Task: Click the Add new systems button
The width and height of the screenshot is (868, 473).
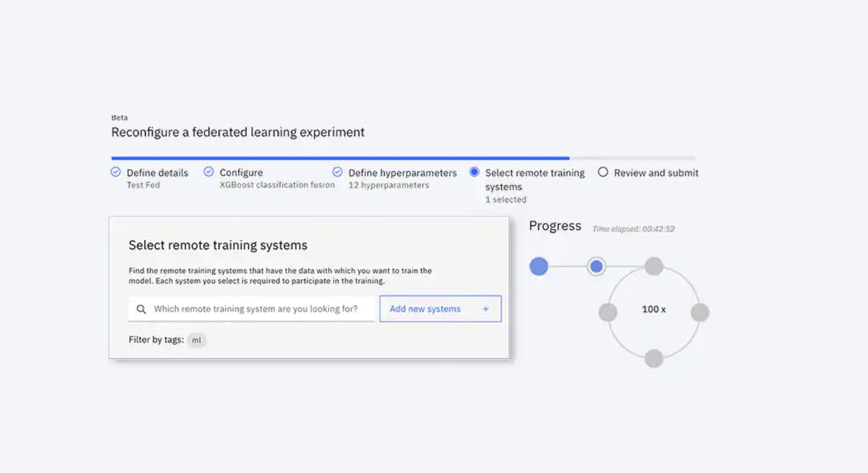Action: click(x=440, y=309)
